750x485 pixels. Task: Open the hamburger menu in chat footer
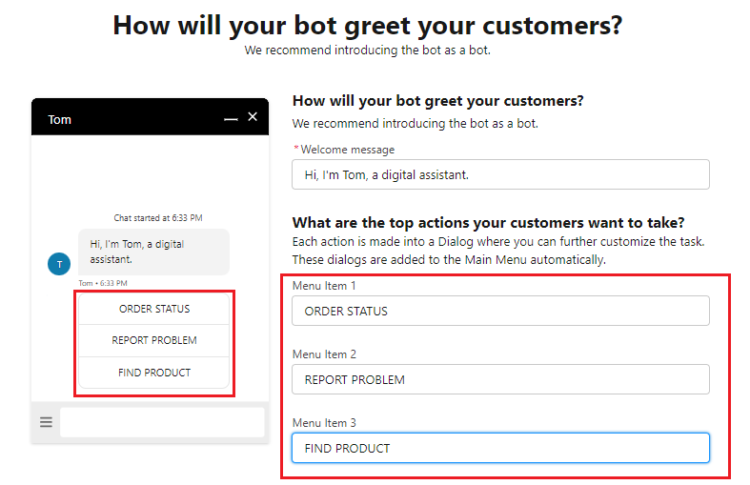click(x=46, y=422)
